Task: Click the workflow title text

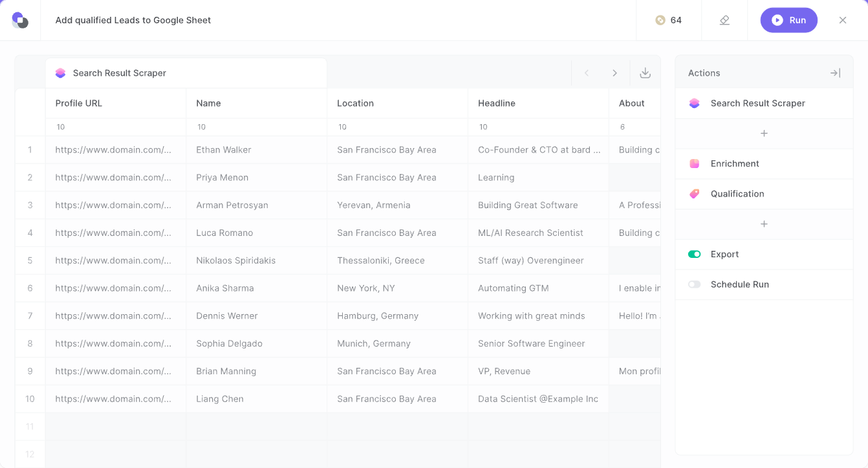Action: [x=133, y=20]
